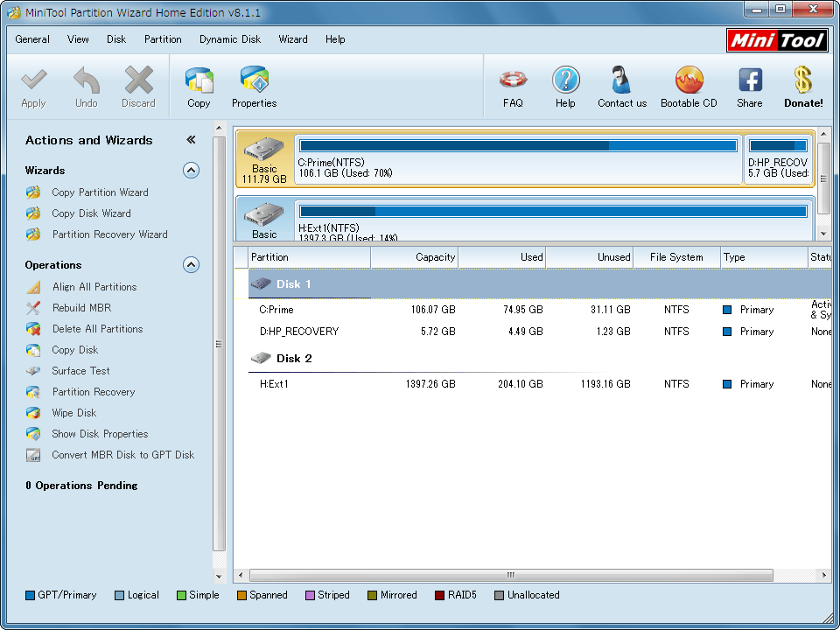Click the Contact us icon
Screen dimensions: 840x630
tap(622, 80)
